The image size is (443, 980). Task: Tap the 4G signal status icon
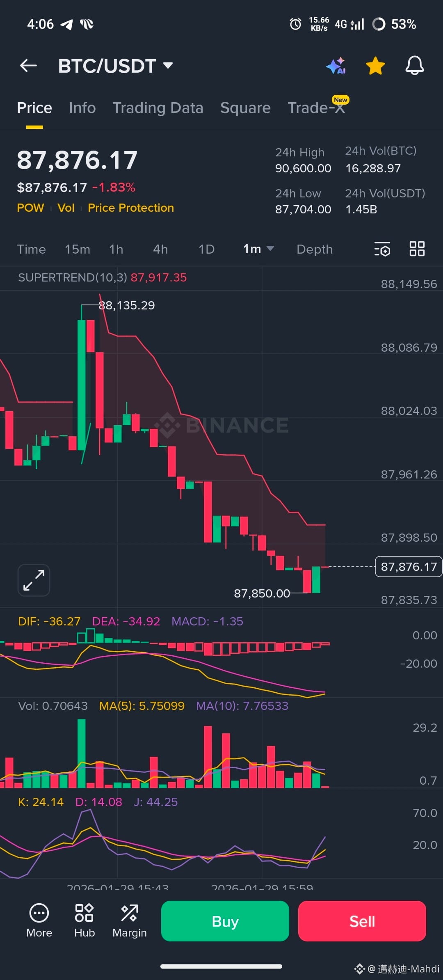(x=349, y=24)
